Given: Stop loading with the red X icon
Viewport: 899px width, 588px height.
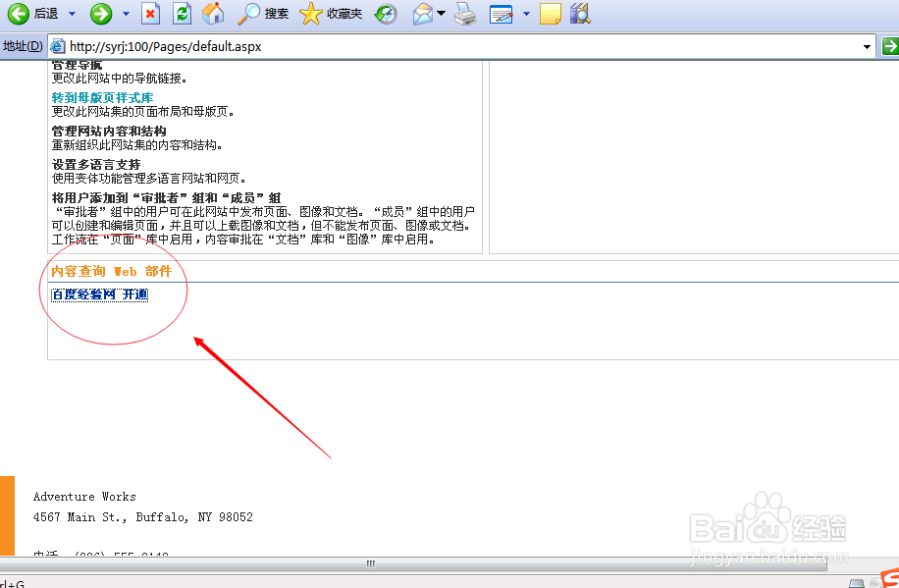Looking at the screenshot, I should pyautogui.click(x=150, y=14).
